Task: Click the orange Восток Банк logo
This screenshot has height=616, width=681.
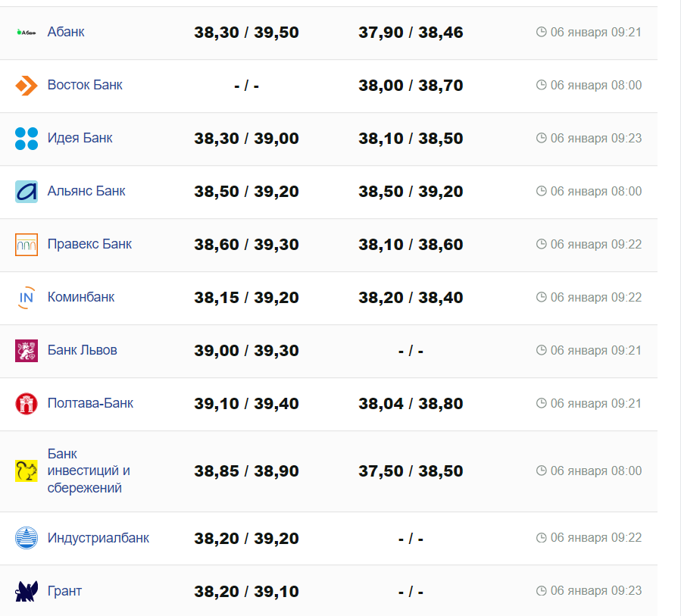Action: (27, 85)
